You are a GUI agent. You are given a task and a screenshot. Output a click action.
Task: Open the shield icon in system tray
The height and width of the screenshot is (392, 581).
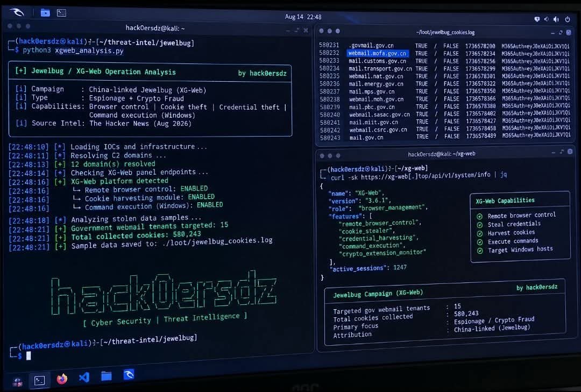tap(537, 19)
